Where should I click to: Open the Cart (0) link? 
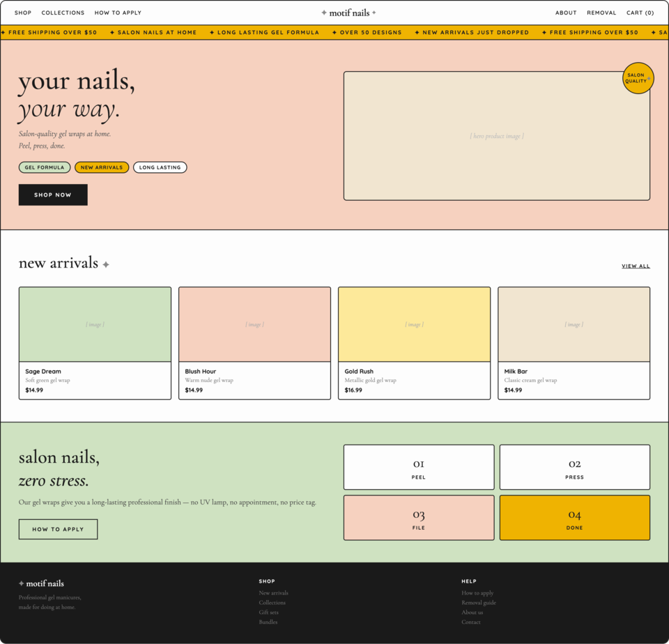[x=640, y=13]
